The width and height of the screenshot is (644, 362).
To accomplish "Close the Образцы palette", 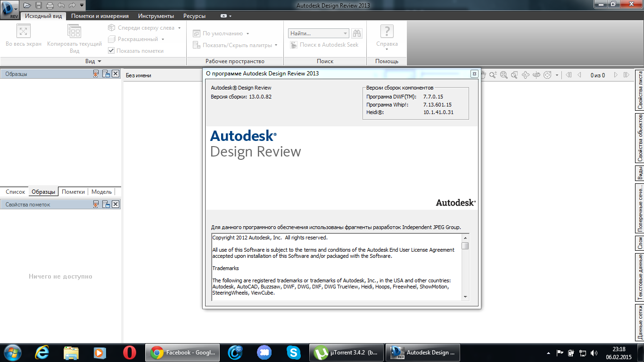I will (x=116, y=74).
